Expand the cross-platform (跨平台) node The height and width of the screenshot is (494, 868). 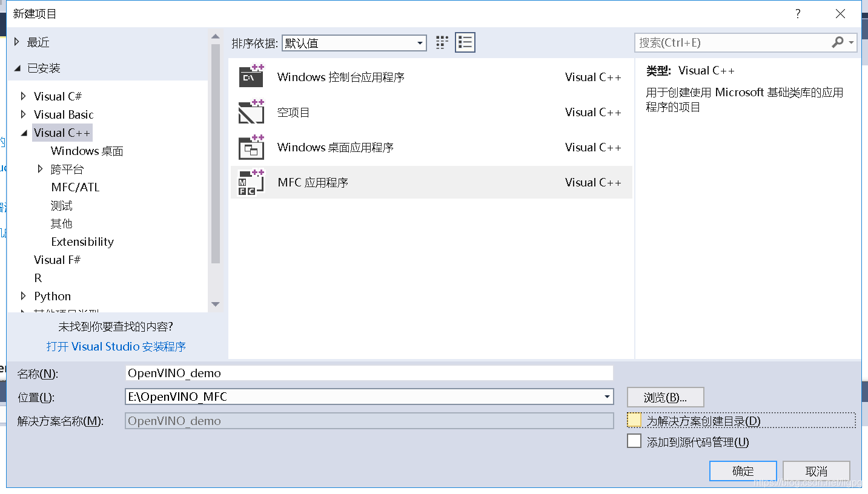(40, 169)
